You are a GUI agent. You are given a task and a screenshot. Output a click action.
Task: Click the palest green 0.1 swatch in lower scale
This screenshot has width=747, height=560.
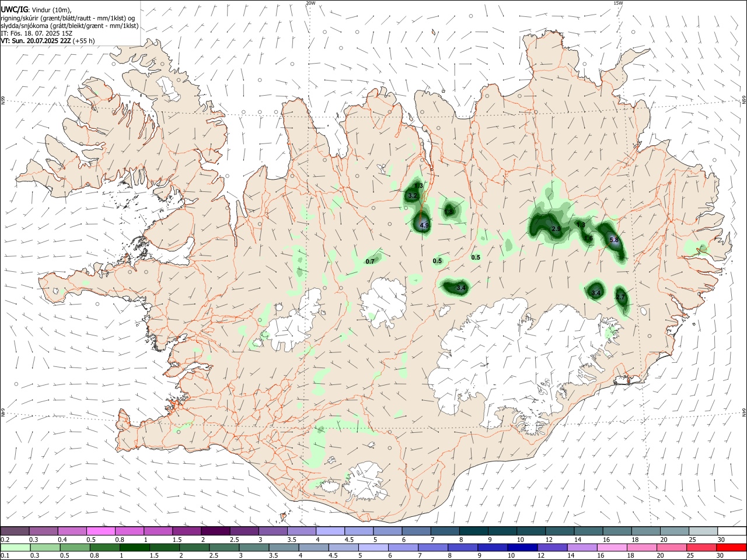[15, 547]
